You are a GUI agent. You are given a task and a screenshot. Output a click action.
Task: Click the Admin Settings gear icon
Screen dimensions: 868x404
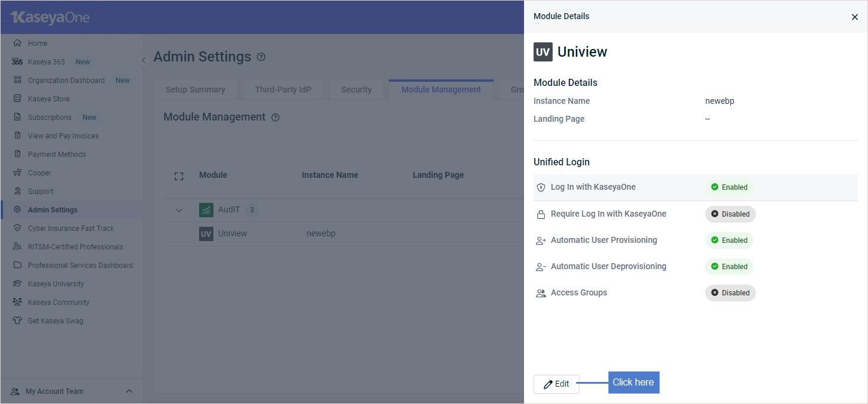pyautogui.click(x=17, y=209)
